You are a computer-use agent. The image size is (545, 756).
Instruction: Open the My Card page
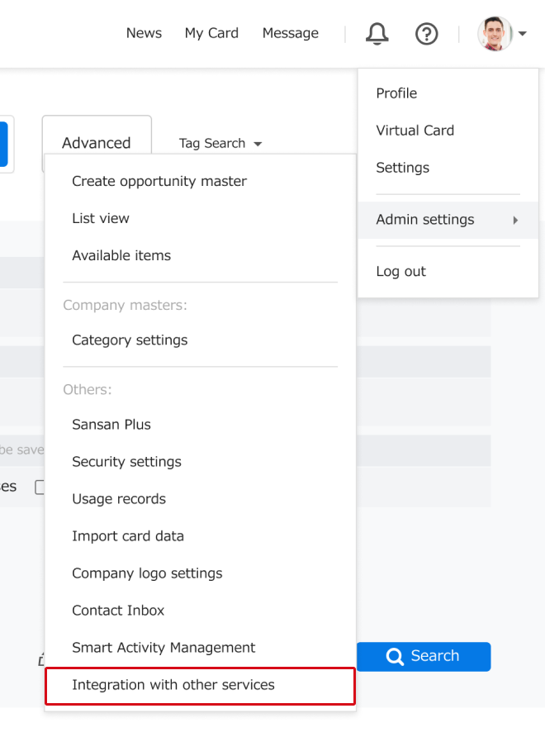click(x=211, y=33)
